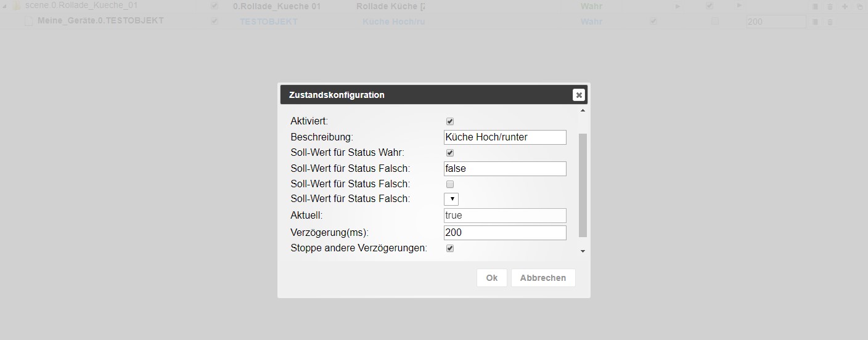Click the edit icon in the TESTOBJEKT row
Viewport: 868px width, 340px height.
coord(815,22)
